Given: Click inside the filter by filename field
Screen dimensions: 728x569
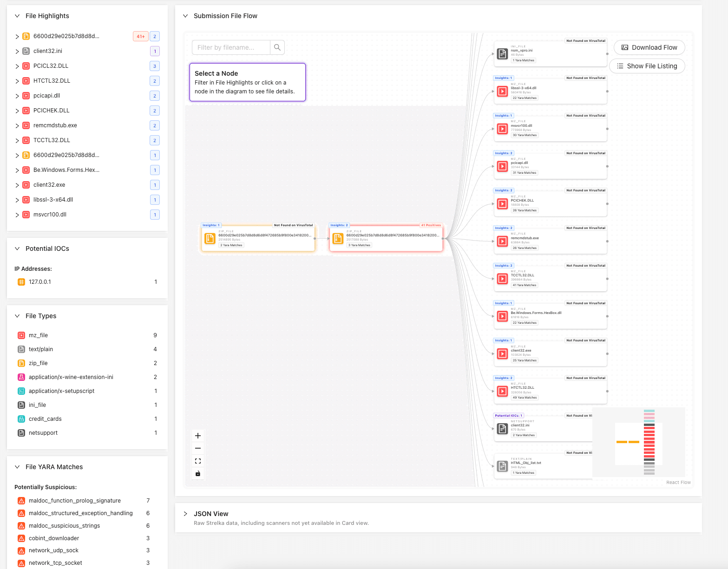Looking at the screenshot, I should 230,47.
